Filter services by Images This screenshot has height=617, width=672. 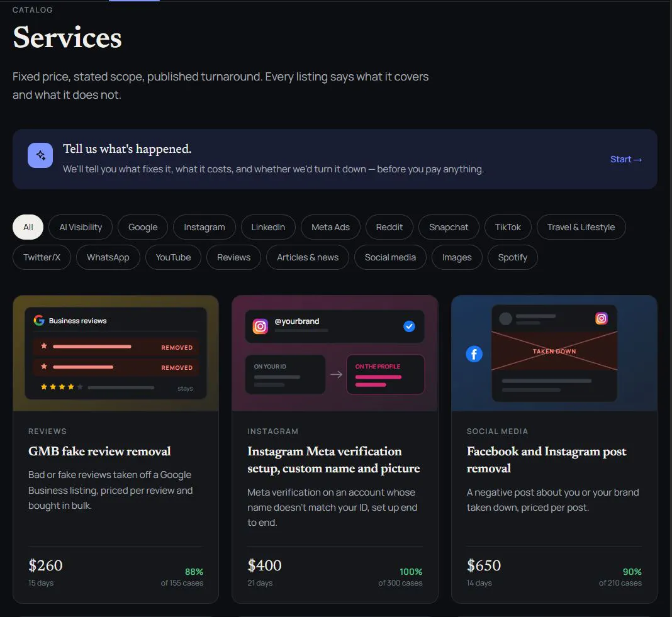(x=457, y=257)
